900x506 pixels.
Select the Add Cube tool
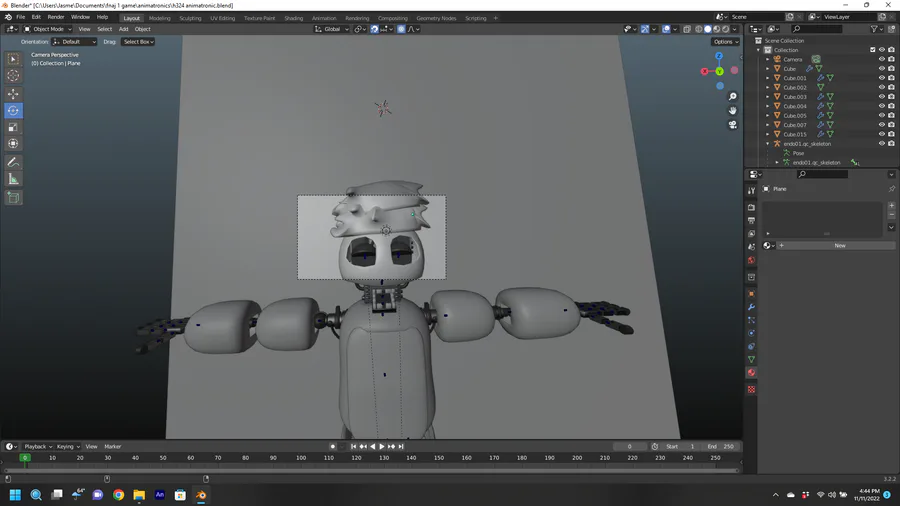[x=13, y=198]
